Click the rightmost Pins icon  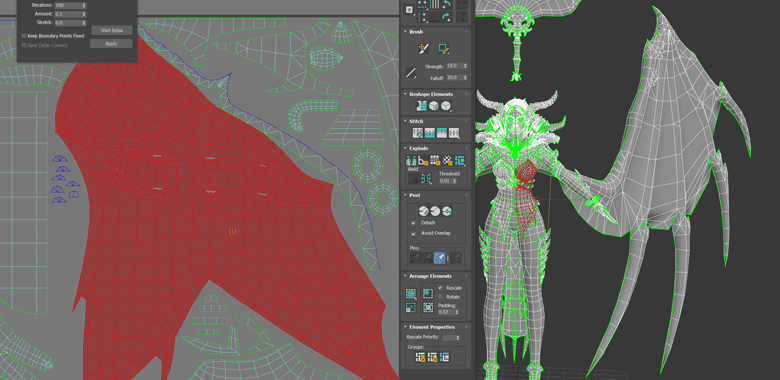pyautogui.click(x=456, y=258)
